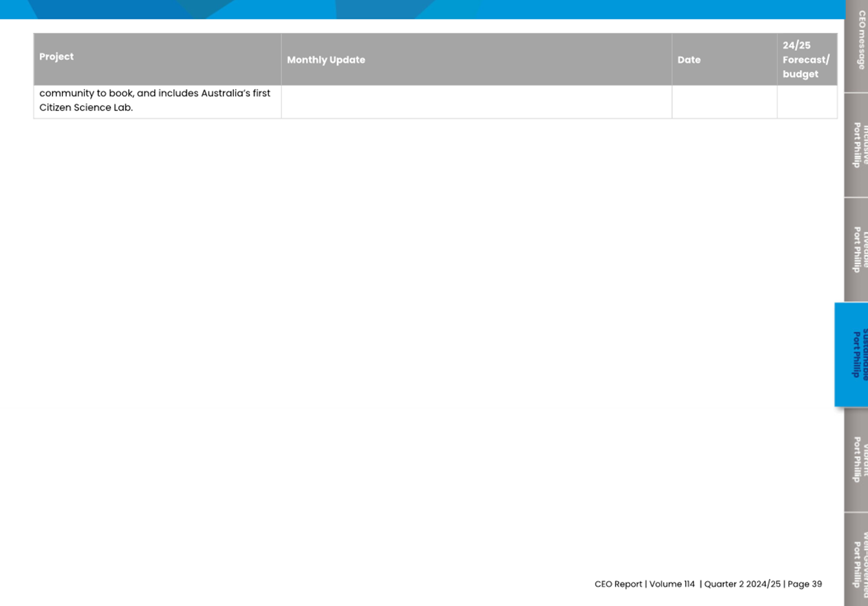Click the Page 39 footer number

(x=805, y=584)
